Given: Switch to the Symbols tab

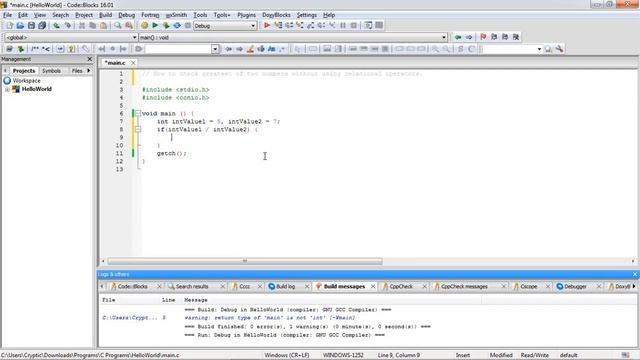Looking at the screenshot, I should (51, 71).
